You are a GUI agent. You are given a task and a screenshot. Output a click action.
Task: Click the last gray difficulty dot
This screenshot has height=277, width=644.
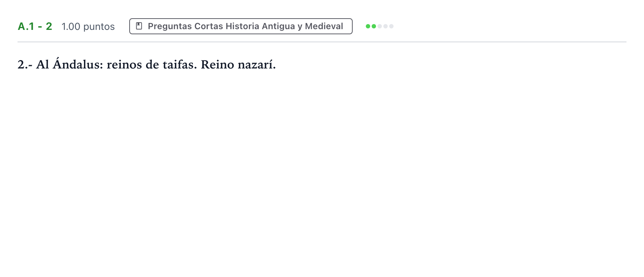(391, 26)
